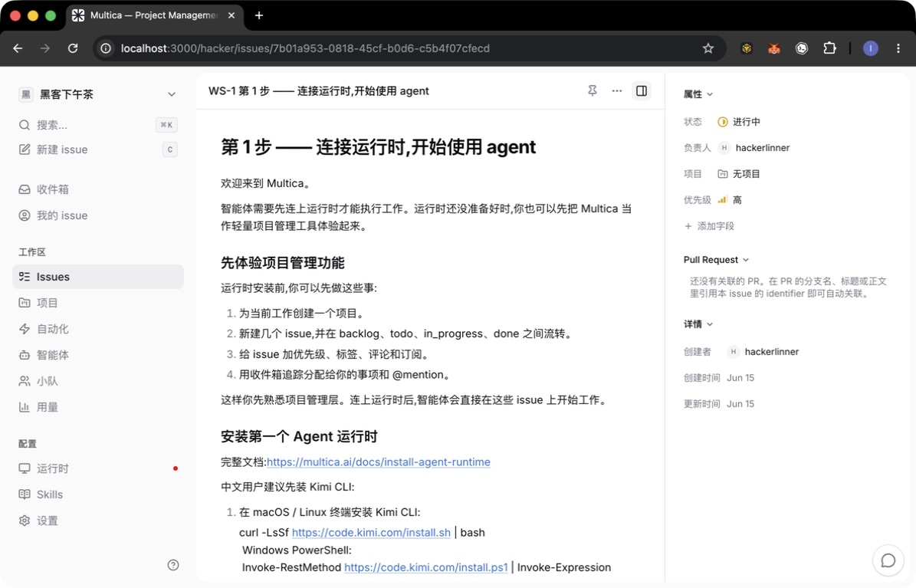Change assignee hackerlinner
The height and width of the screenshot is (588, 916).
[x=754, y=148]
